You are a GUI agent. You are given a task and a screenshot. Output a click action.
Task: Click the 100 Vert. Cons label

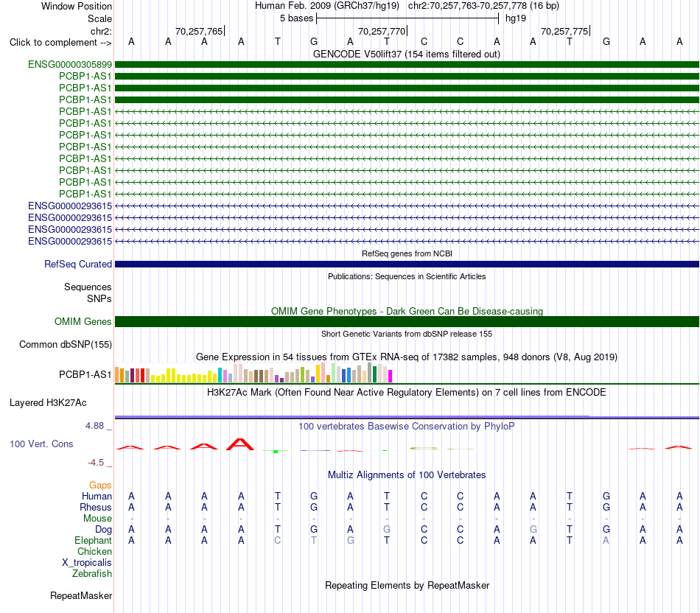41,444
